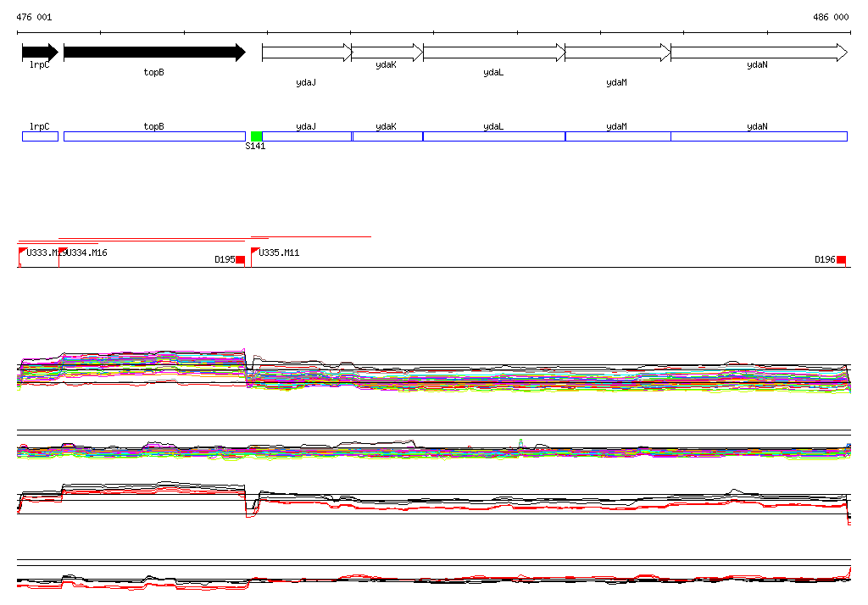This screenshot has width=868, height=605.
Task: Click the U334.M16 label text
Action: click(86, 253)
